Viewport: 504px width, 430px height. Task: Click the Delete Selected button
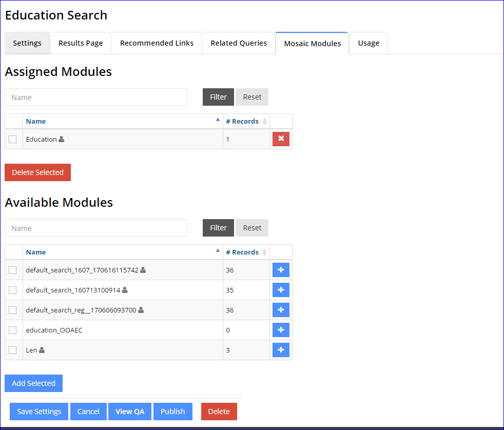click(x=37, y=172)
